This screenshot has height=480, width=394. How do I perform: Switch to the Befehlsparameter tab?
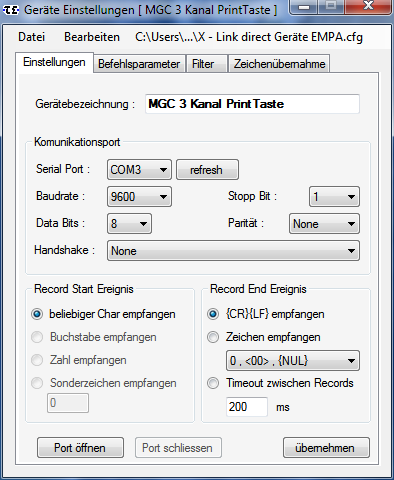point(139,64)
